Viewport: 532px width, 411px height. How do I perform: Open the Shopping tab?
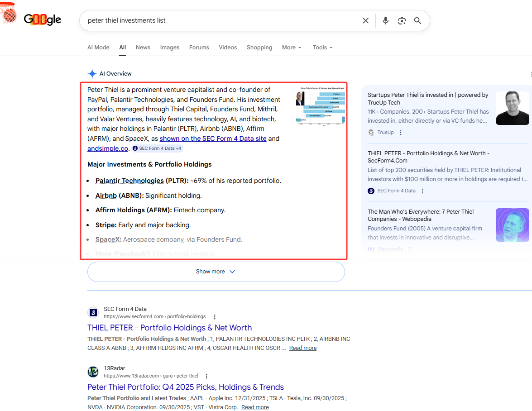pos(259,48)
